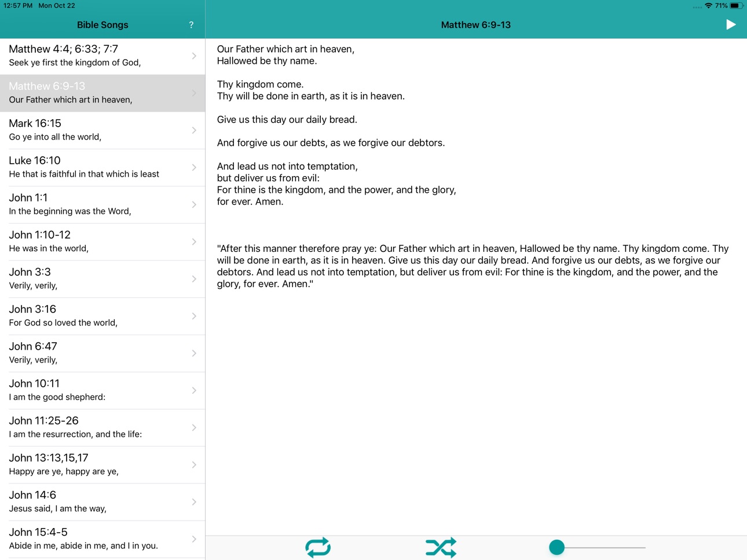Check the battery icon in status bar
The height and width of the screenshot is (560, 747).
tap(735, 5)
